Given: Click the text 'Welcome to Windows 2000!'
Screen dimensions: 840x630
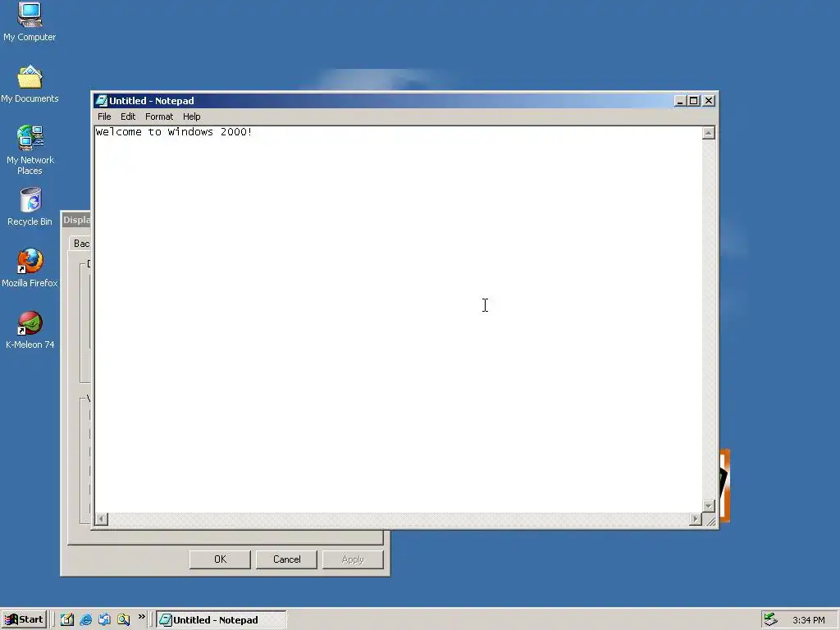Looking at the screenshot, I should pyautogui.click(x=174, y=132).
